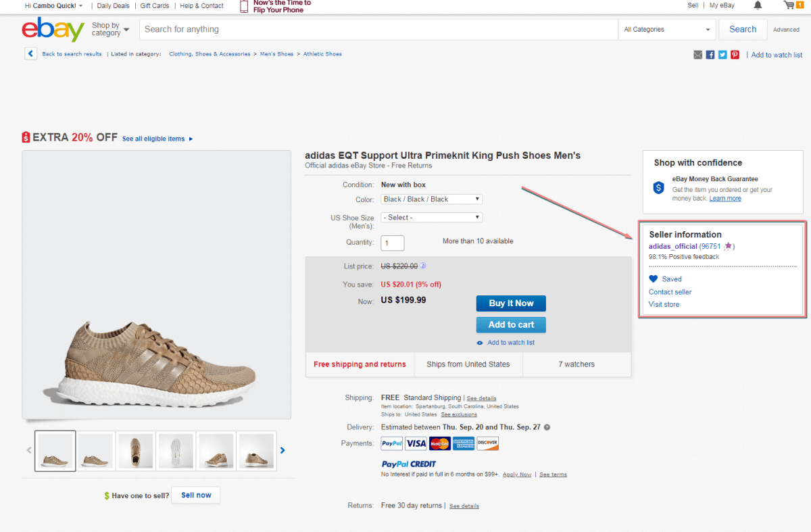The image size is (811, 532).
Task: Click the main product shoe image
Action: 157,285
